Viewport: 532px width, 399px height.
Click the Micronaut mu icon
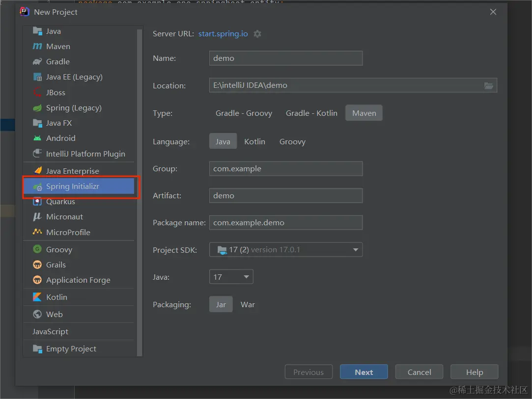(37, 216)
